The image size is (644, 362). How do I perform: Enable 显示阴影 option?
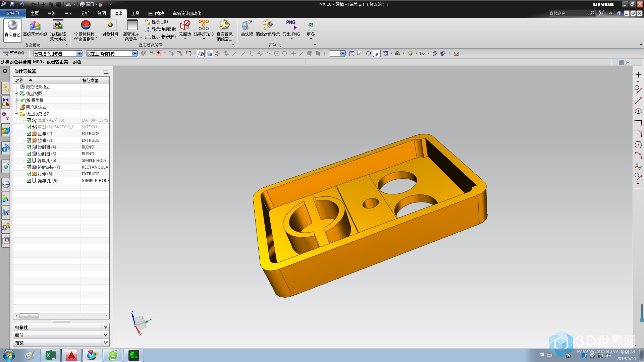click(157, 22)
